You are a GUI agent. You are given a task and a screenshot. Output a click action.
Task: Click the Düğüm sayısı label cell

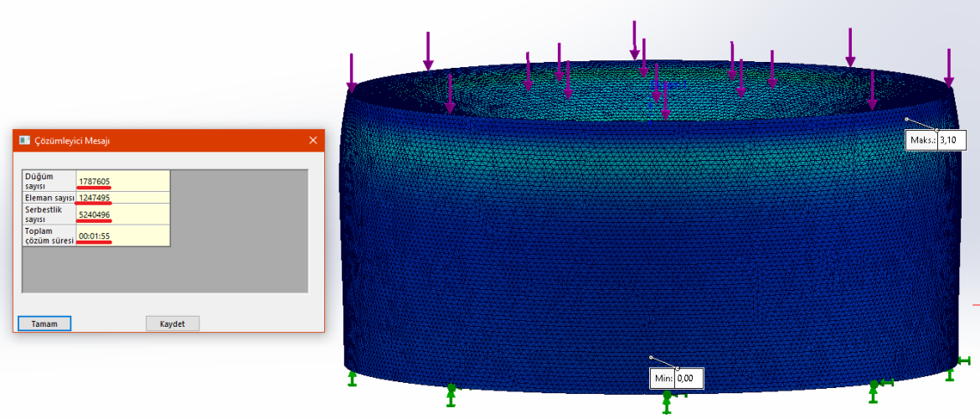(x=49, y=181)
